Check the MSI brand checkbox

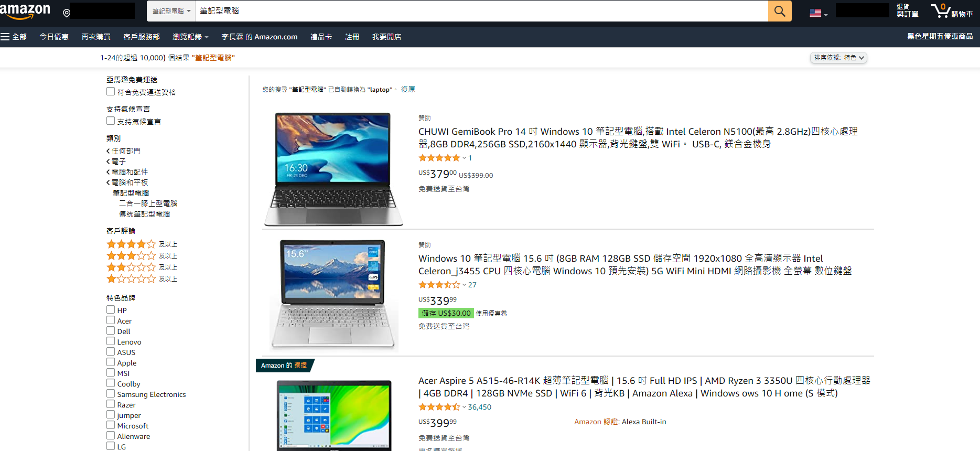(x=111, y=372)
